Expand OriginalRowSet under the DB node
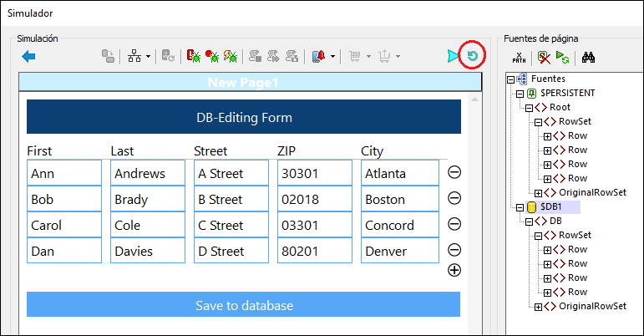The height and width of the screenshot is (336, 644). pos(539,307)
